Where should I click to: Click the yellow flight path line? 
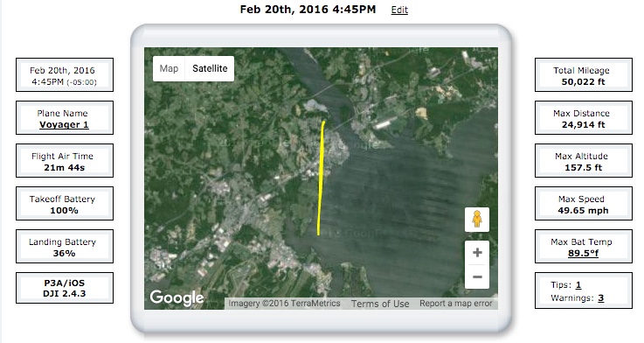tap(321, 178)
